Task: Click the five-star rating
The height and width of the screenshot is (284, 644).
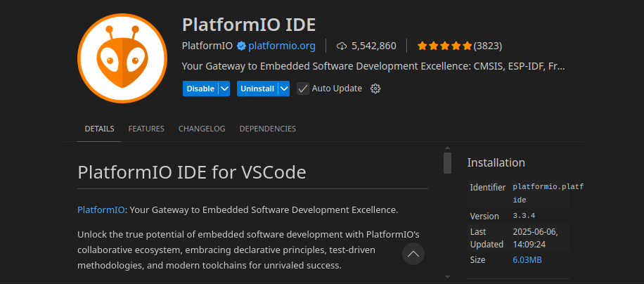Action: click(444, 46)
